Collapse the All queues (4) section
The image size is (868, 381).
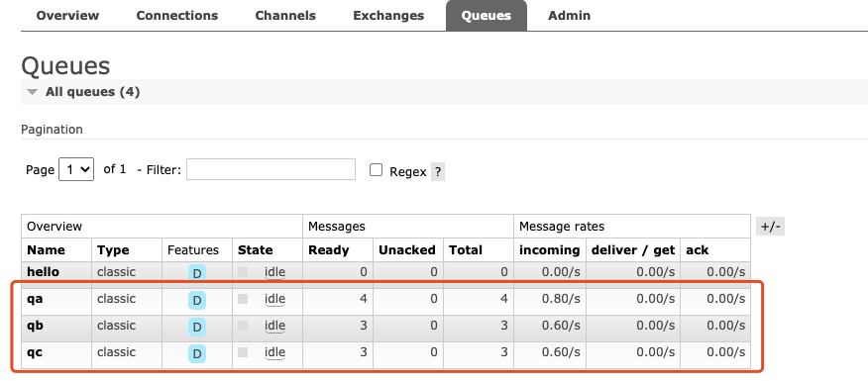coord(92,92)
